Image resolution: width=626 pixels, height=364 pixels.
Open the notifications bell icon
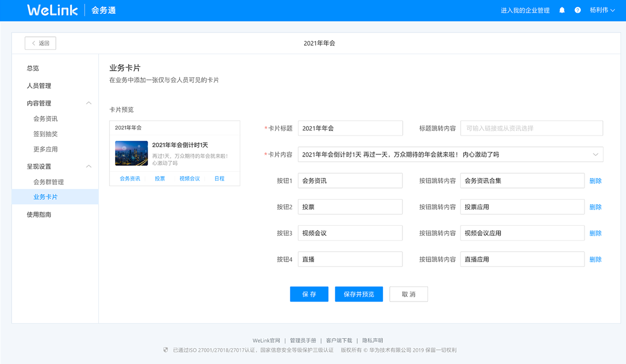tap(561, 10)
